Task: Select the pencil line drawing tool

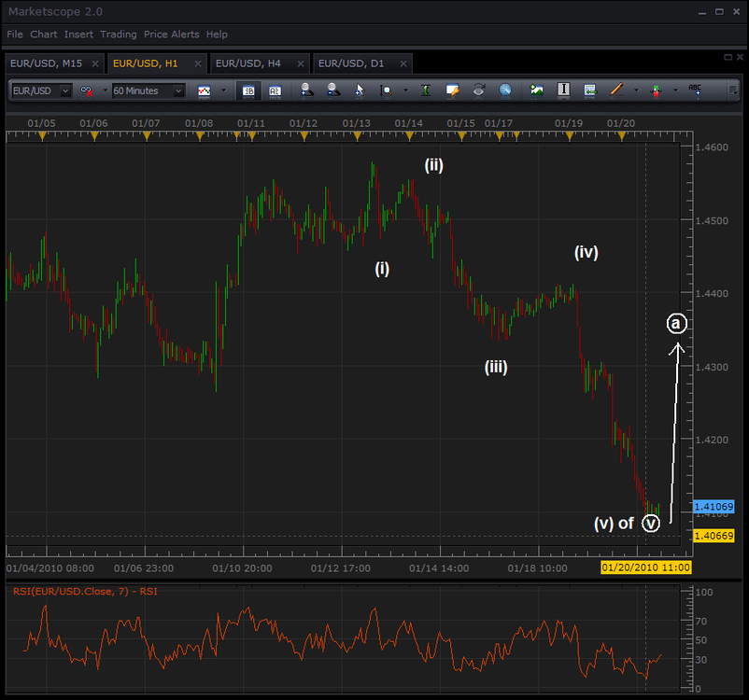Action: pos(616,91)
